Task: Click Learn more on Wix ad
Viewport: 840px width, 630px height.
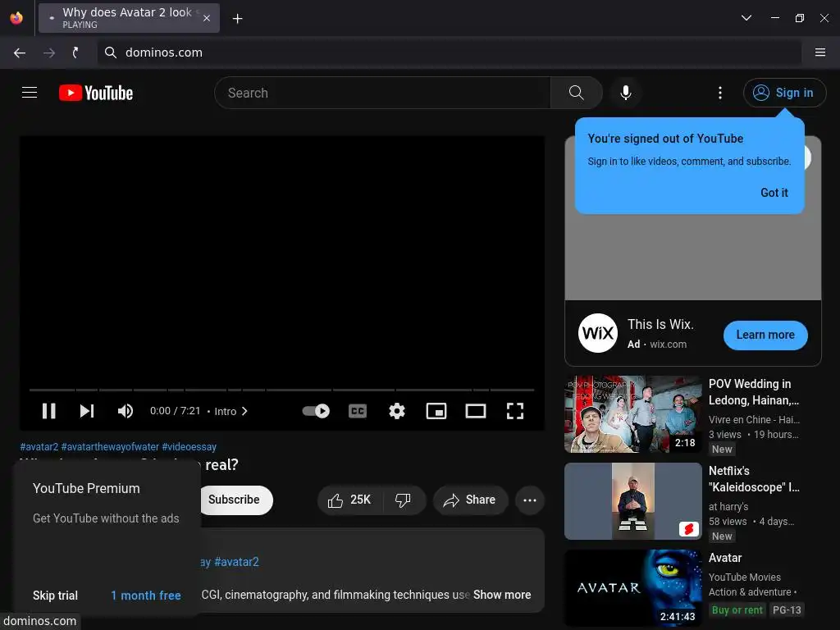Action: pos(765,335)
